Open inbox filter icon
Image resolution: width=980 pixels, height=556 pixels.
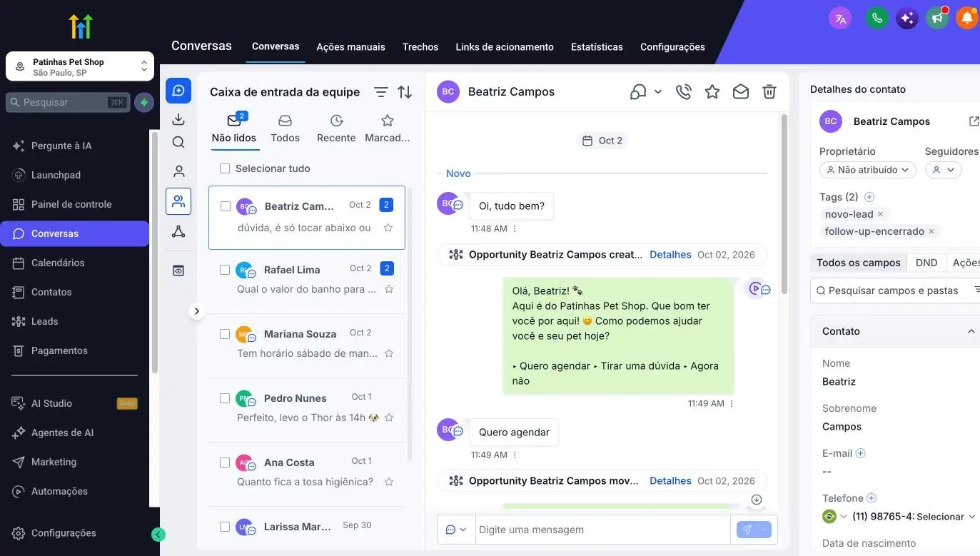pos(381,92)
